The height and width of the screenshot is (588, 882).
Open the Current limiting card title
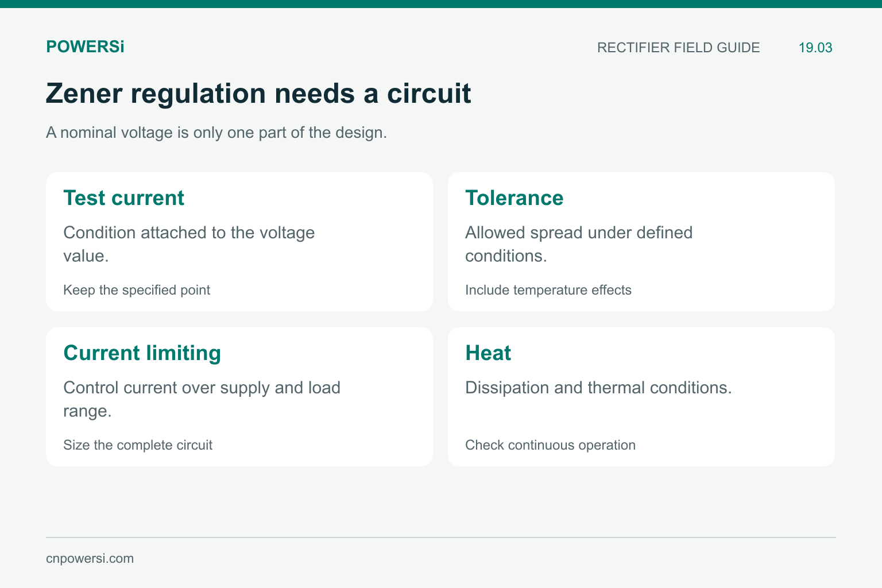(x=142, y=353)
